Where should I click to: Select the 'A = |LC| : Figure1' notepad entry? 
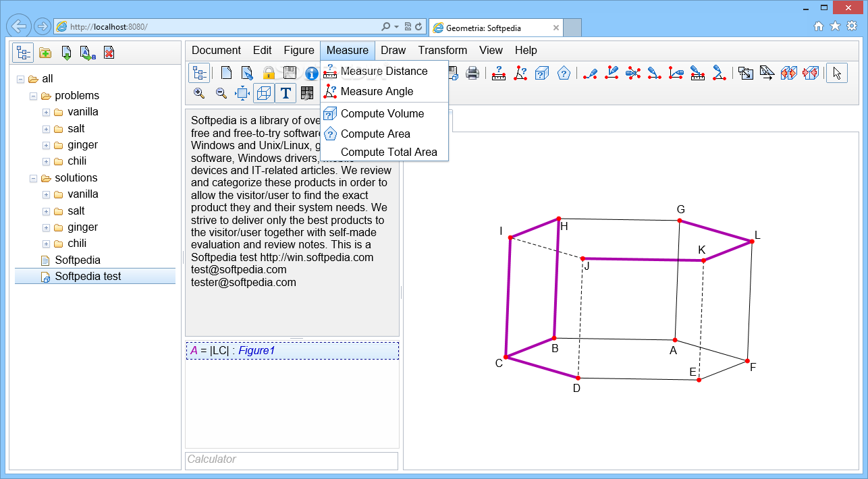292,351
